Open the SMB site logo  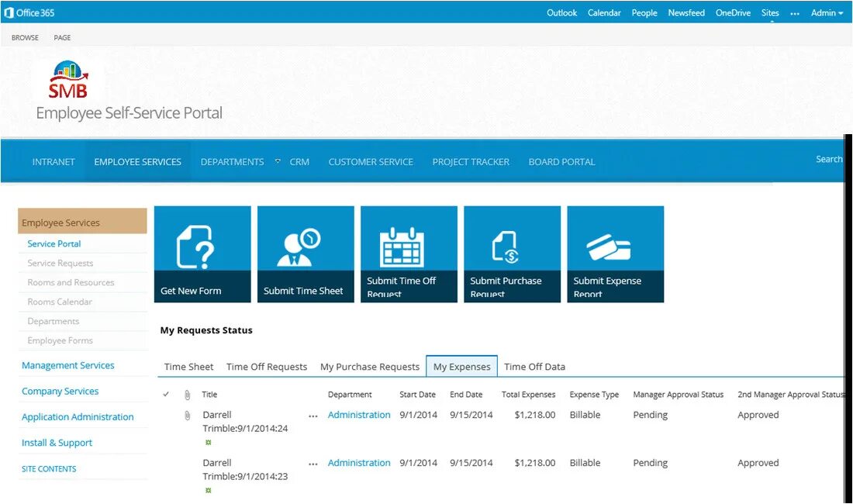[68, 79]
